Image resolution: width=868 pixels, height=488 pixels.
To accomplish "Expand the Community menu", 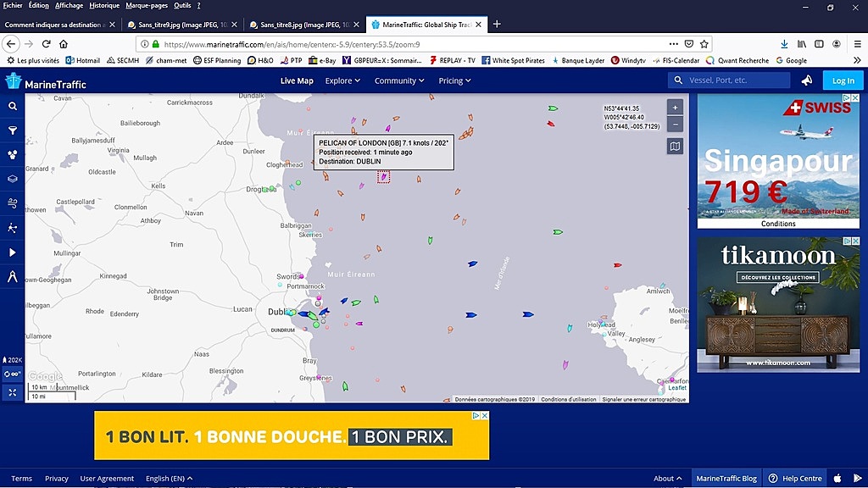I will coord(399,80).
